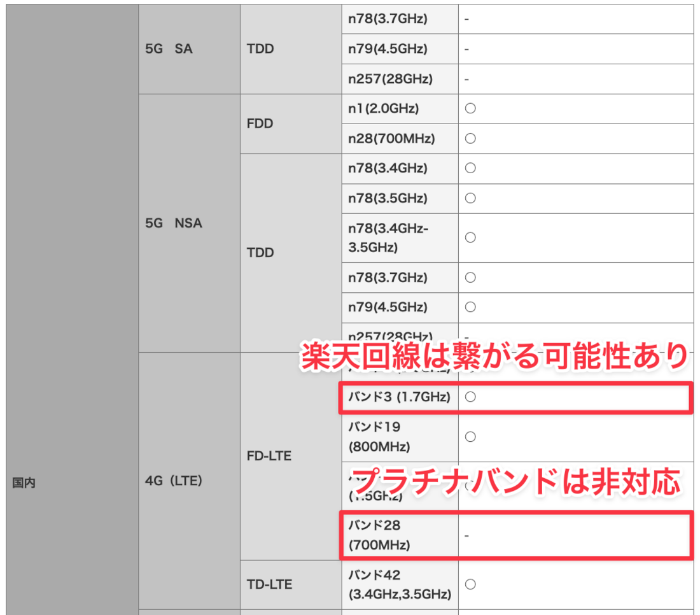Click the circle mark beside n78(3.5GHz)
Image resolution: width=700 pixels, height=615 pixels.
tap(470, 198)
